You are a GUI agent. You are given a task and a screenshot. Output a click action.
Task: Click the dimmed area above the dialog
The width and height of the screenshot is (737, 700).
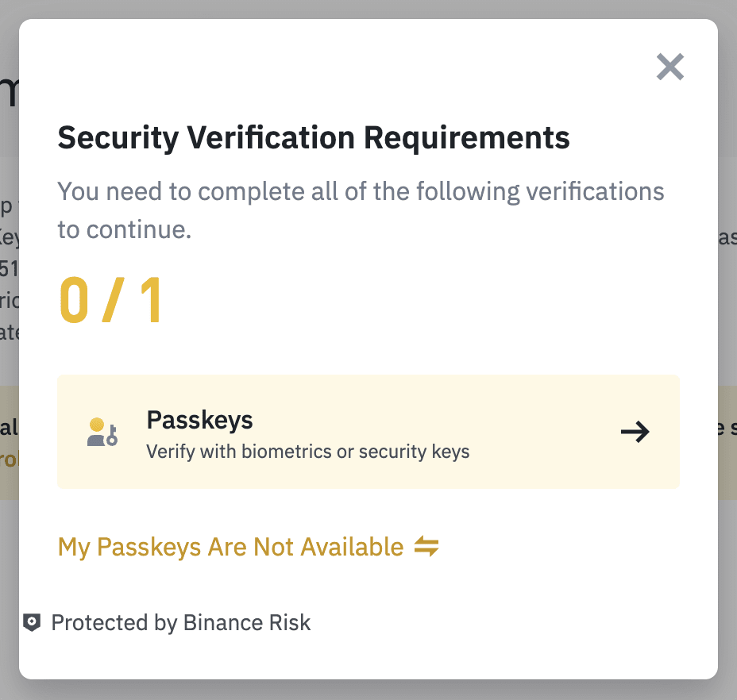tap(368, 9)
